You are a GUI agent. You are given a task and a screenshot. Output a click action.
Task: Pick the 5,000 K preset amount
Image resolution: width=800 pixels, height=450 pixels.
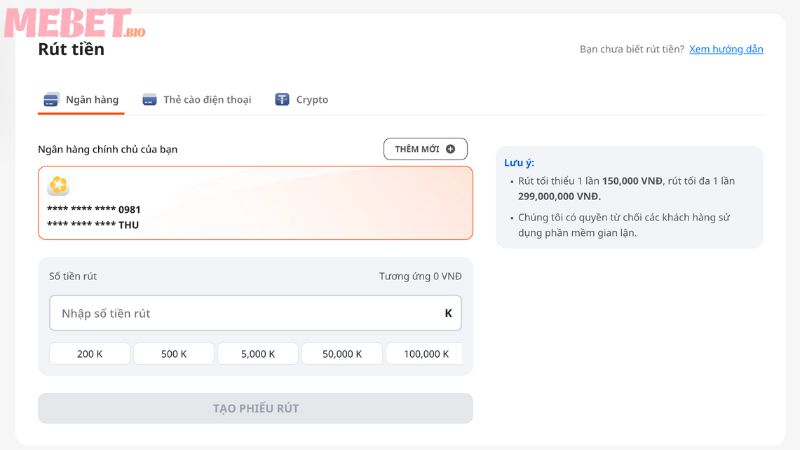click(x=258, y=353)
